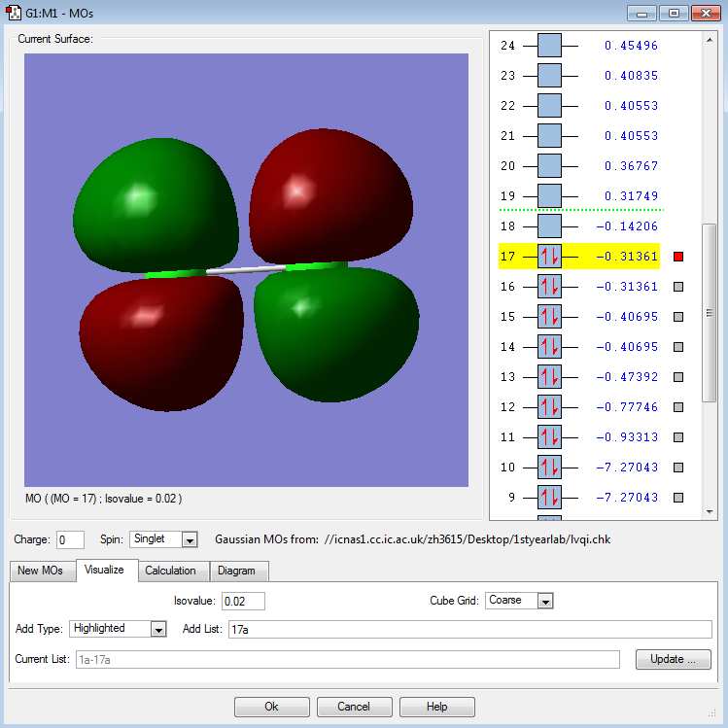Click the energy value 0.36767
This screenshot has height=728, width=728.
coord(631,166)
